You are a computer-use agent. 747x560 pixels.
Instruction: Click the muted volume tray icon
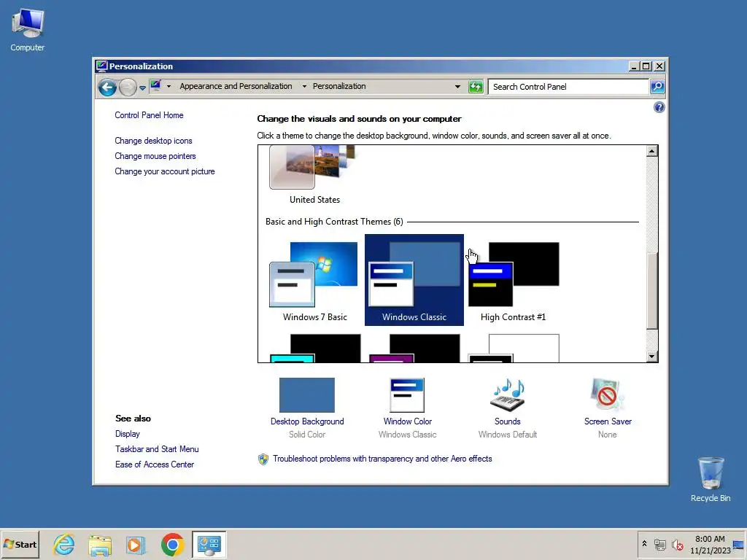[677, 544]
